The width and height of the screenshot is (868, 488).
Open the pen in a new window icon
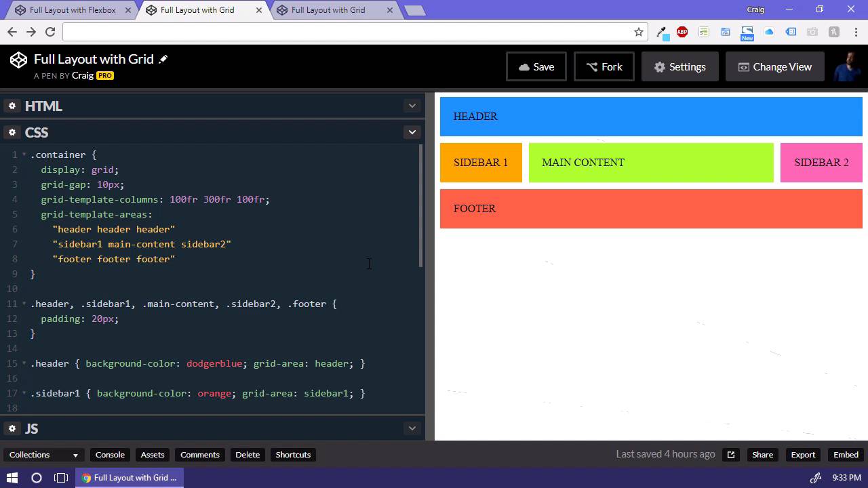click(x=731, y=455)
